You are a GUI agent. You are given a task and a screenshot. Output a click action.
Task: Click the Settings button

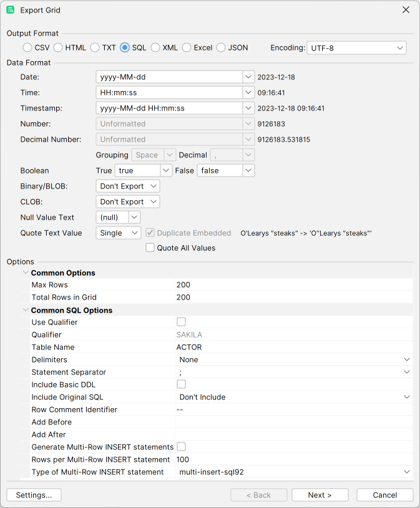(33, 494)
